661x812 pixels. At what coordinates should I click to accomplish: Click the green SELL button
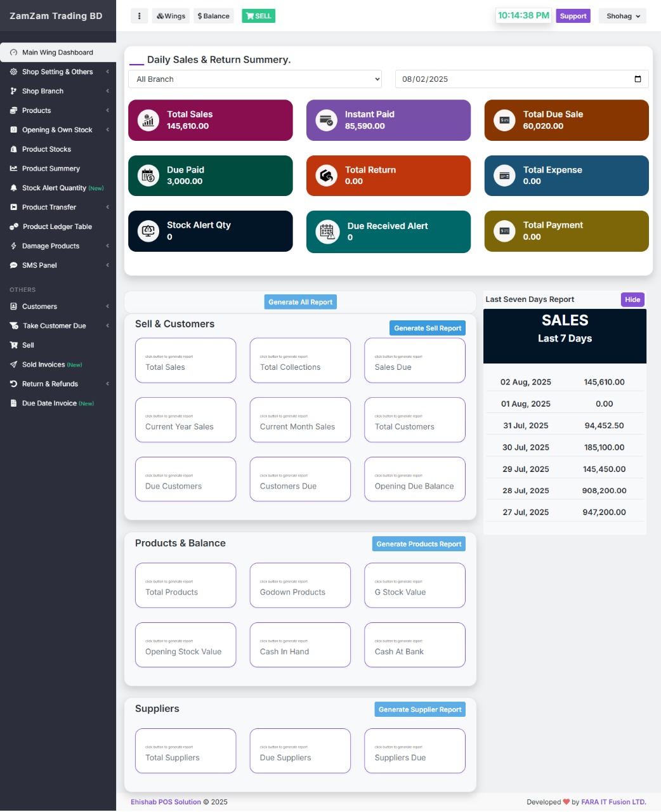click(x=258, y=16)
